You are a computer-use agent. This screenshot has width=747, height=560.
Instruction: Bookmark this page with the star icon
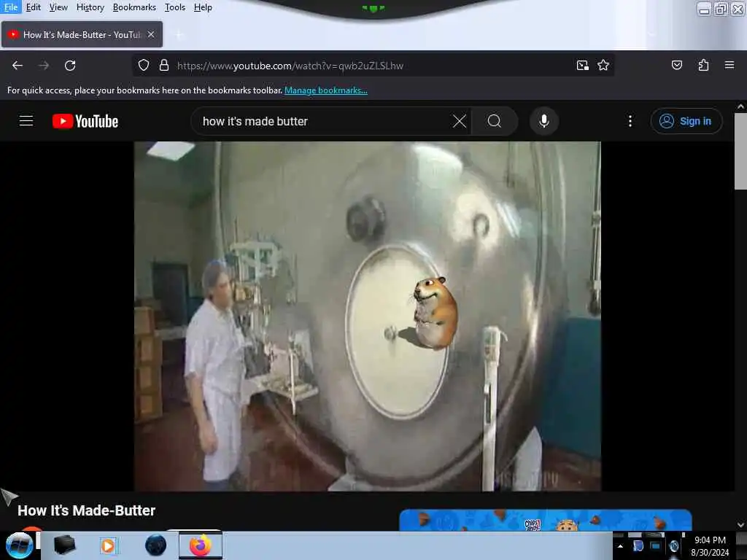point(603,65)
